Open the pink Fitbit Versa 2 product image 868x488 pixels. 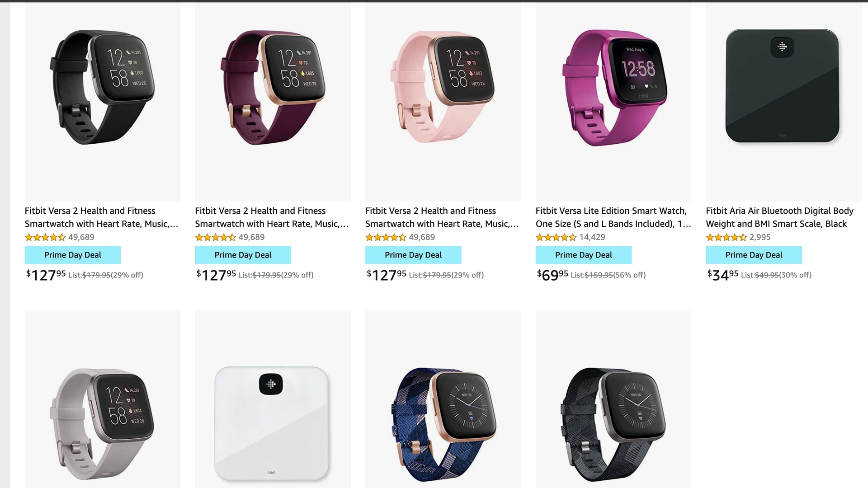click(443, 102)
